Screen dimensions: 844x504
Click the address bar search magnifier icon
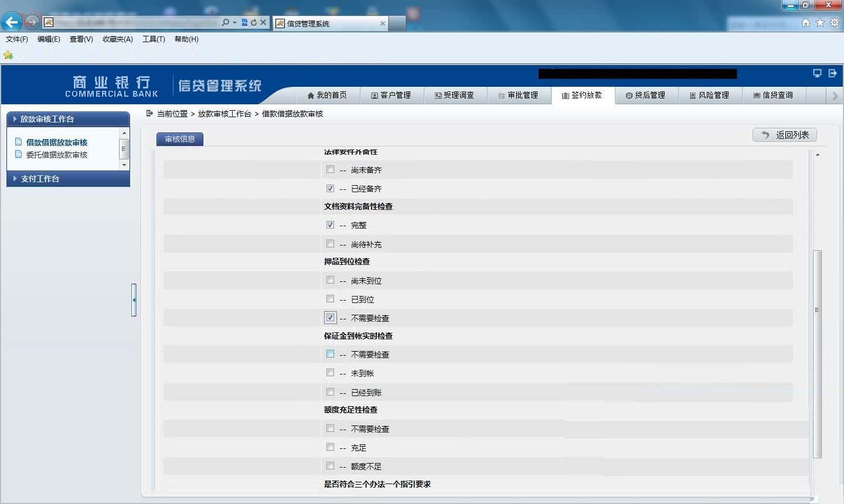pyautogui.click(x=226, y=22)
